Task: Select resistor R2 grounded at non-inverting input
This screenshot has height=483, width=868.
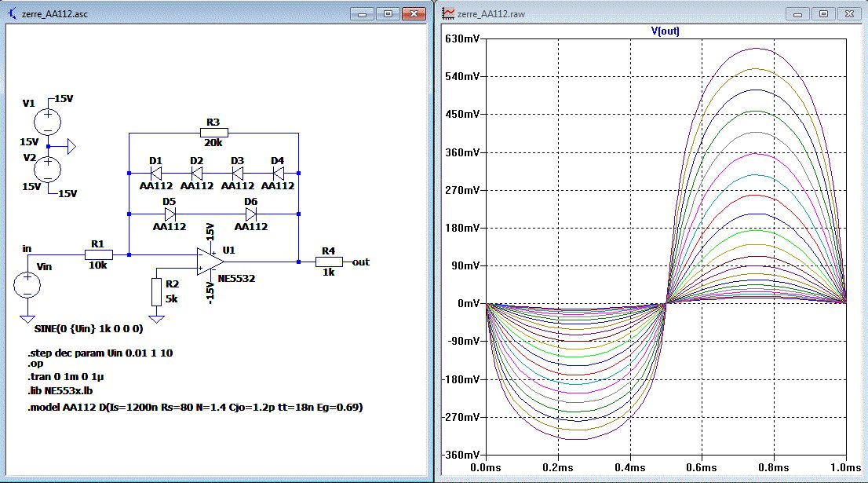Action: [x=157, y=291]
